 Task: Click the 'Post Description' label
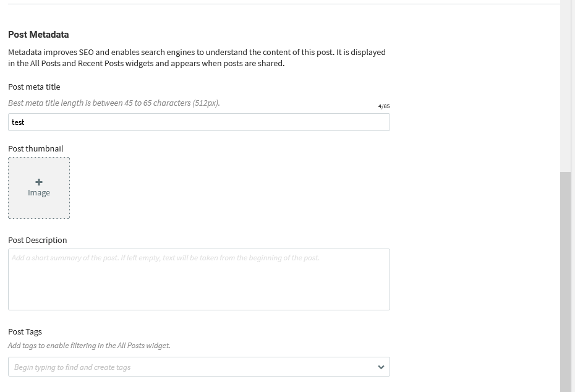point(37,240)
